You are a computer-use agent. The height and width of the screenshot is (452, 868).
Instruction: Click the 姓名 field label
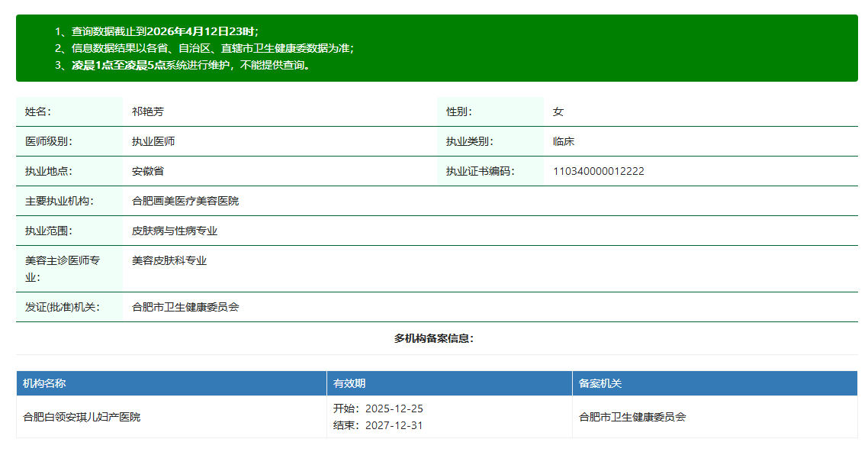point(37,111)
